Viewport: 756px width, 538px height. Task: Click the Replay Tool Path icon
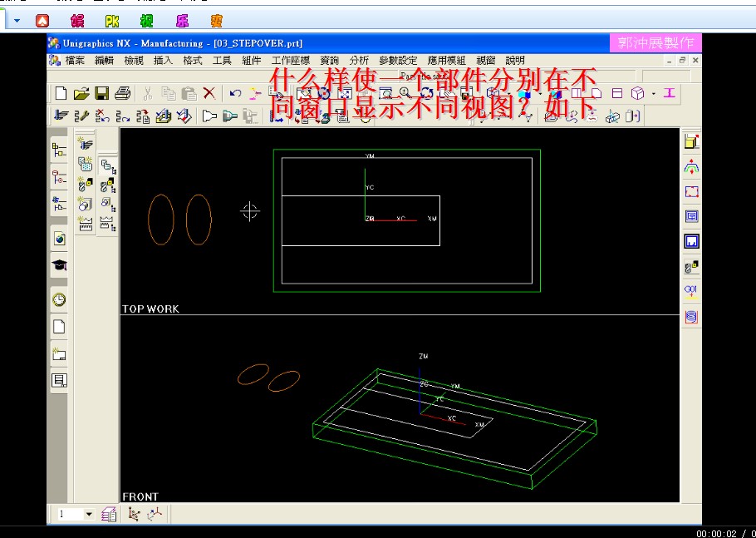point(122,116)
